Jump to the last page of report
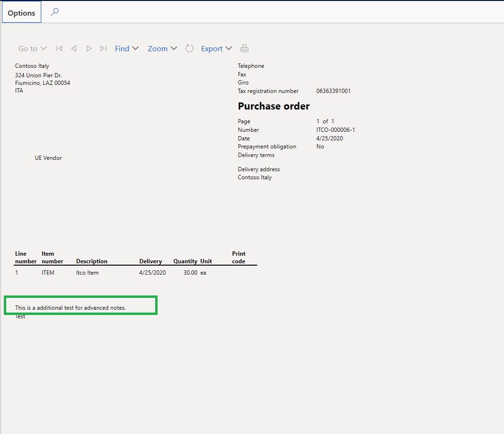504x434 pixels. tap(103, 48)
